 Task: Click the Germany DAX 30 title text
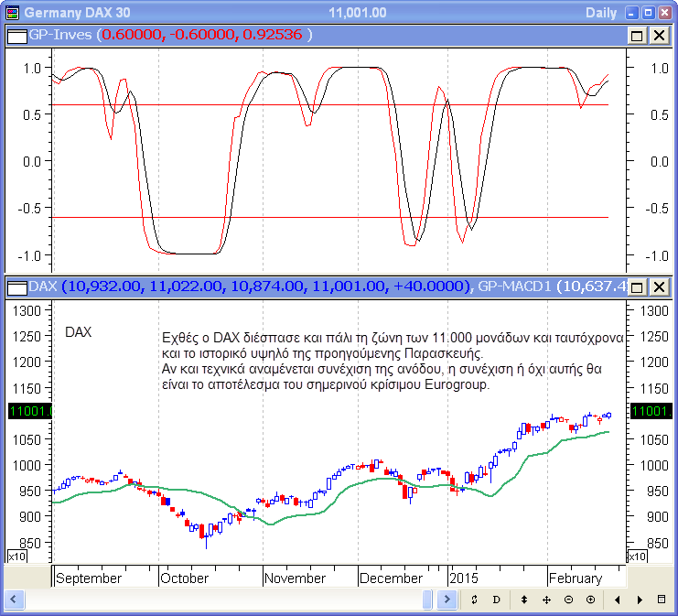[x=77, y=13]
